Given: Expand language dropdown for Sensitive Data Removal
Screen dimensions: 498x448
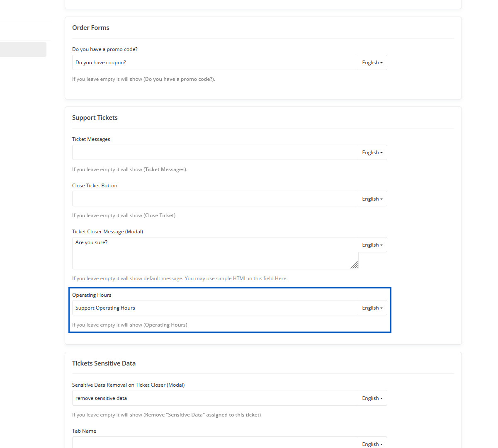Looking at the screenshot, I should 372,398.
